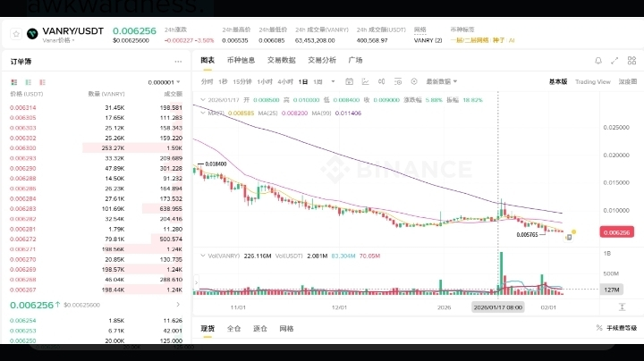Click the AI coin tag
Image resolution: width=644 pixels, height=361 pixels.
click(512, 40)
